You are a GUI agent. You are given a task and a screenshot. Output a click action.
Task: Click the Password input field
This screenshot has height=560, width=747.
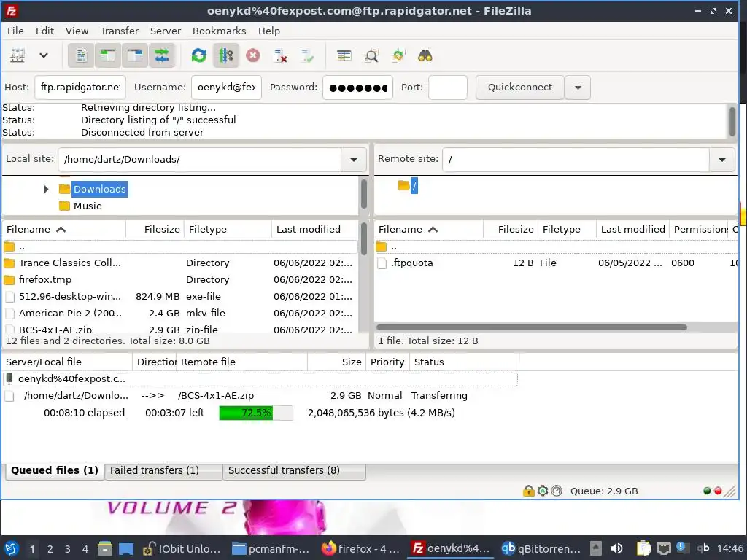(357, 87)
